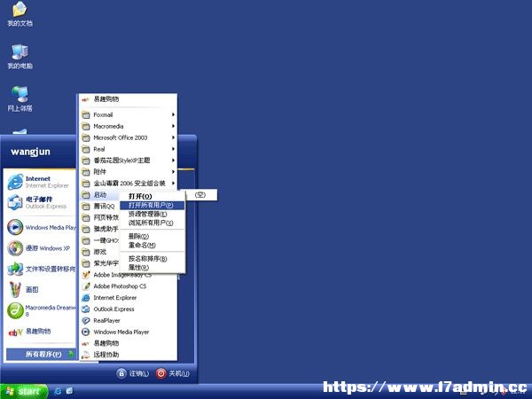
Task: Choose 按名称排序(B) in context menu
Action: [x=153, y=259]
